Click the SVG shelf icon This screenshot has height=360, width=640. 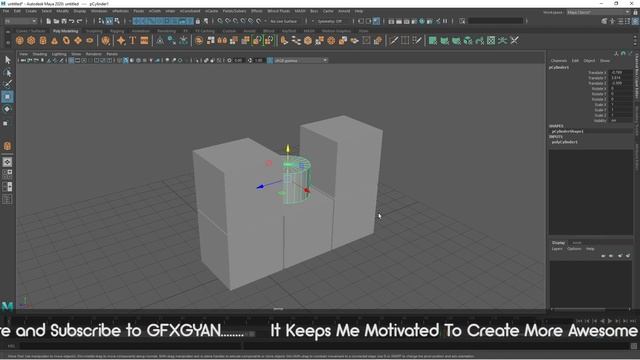(144, 40)
